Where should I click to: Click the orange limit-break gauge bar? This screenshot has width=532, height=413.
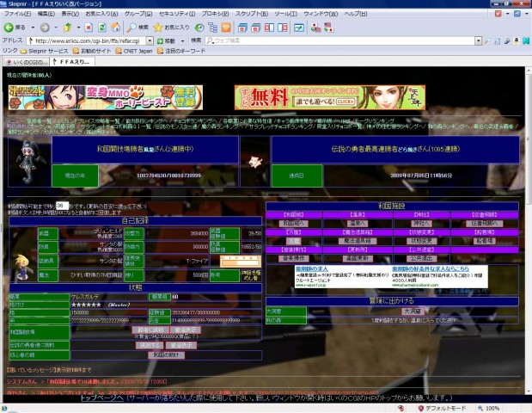pyautogui.click(x=240, y=262)
